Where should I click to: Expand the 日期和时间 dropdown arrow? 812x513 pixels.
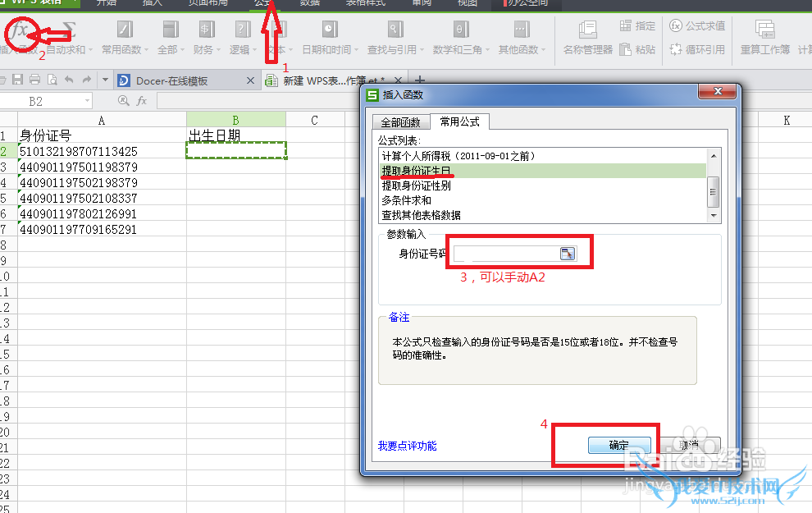pyautogui.click(x=356, y=50)
